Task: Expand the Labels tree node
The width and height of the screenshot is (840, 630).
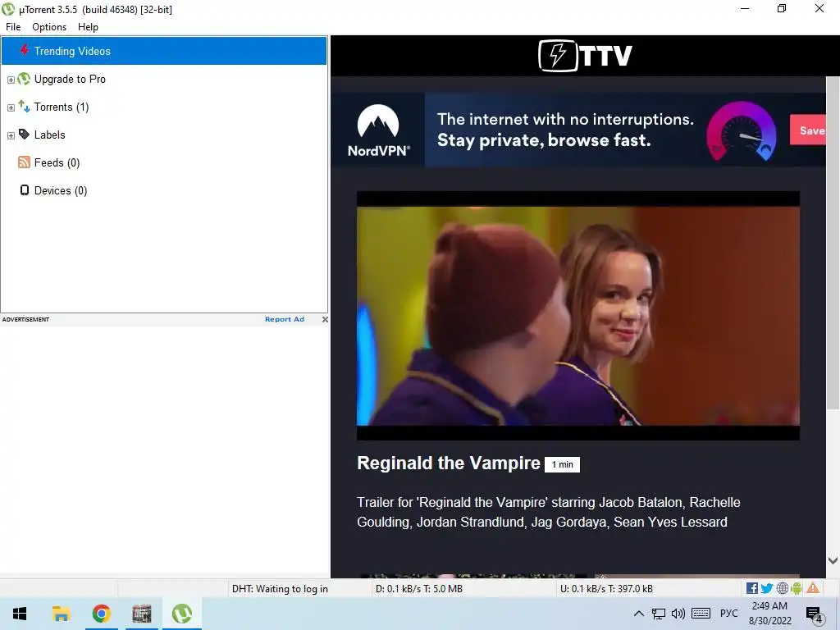Action: [11, 135]
